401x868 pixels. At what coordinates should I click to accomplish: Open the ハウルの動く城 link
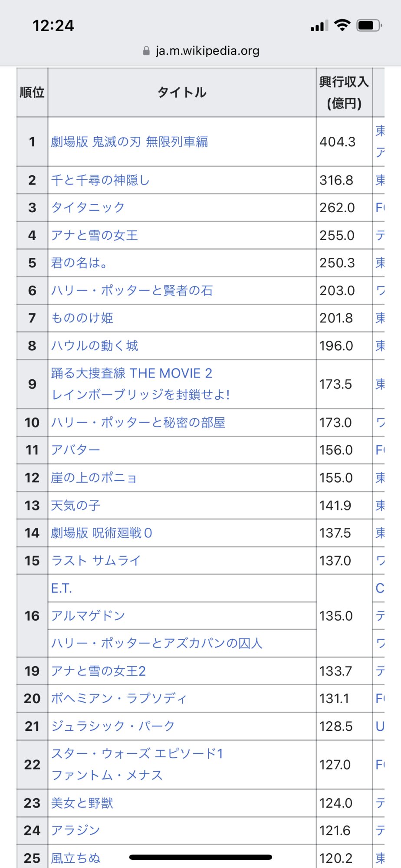[x=95, y=346]
